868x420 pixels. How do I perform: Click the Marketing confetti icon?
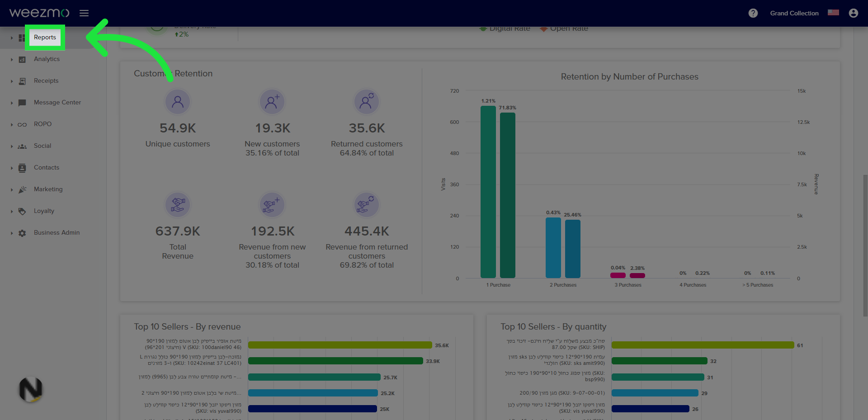click(22, 190)
